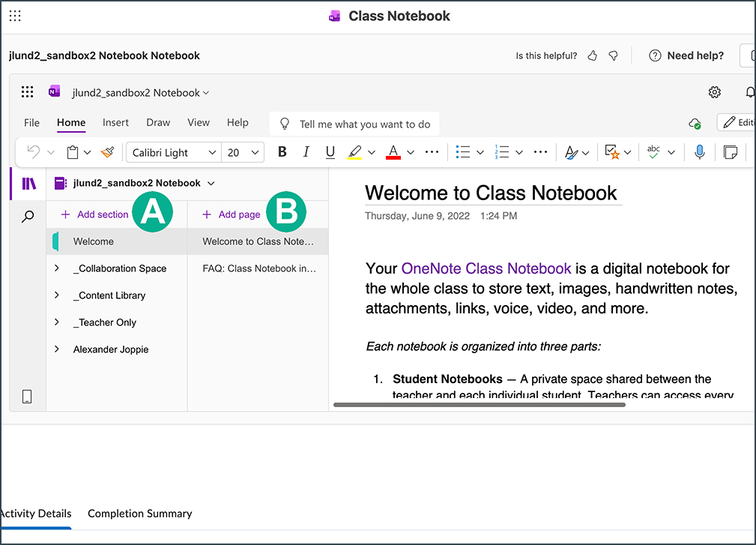Open the app launcher grid at top-left
756x545 pixels.
(15, 16)
